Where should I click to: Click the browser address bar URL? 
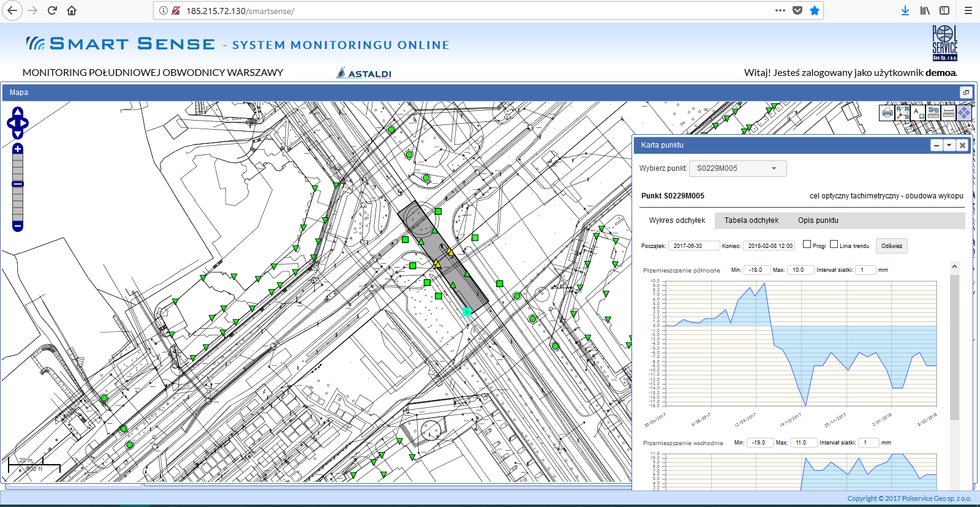point(240,11)
